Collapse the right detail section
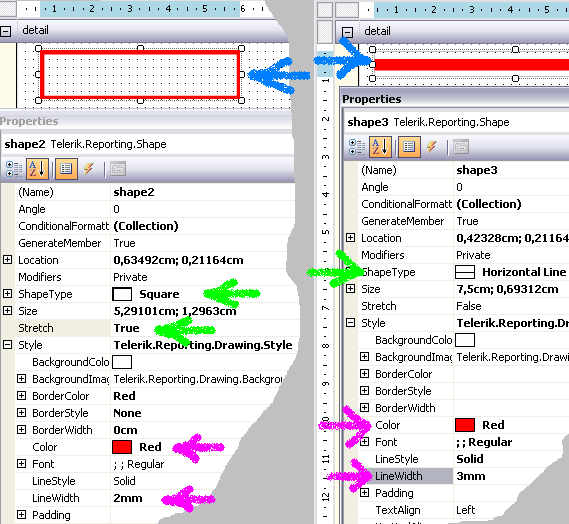The height and width of the screenshot is (524, 569). point(347,32)
